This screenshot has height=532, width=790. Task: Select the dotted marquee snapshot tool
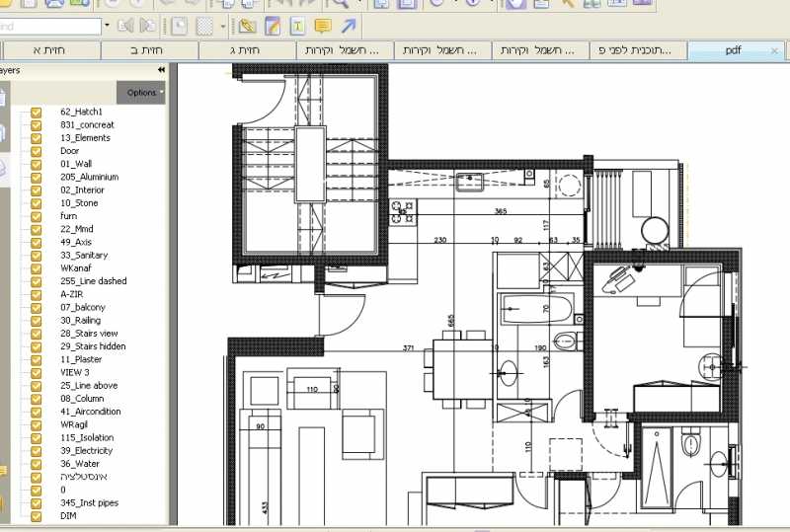tap(205, 27)
